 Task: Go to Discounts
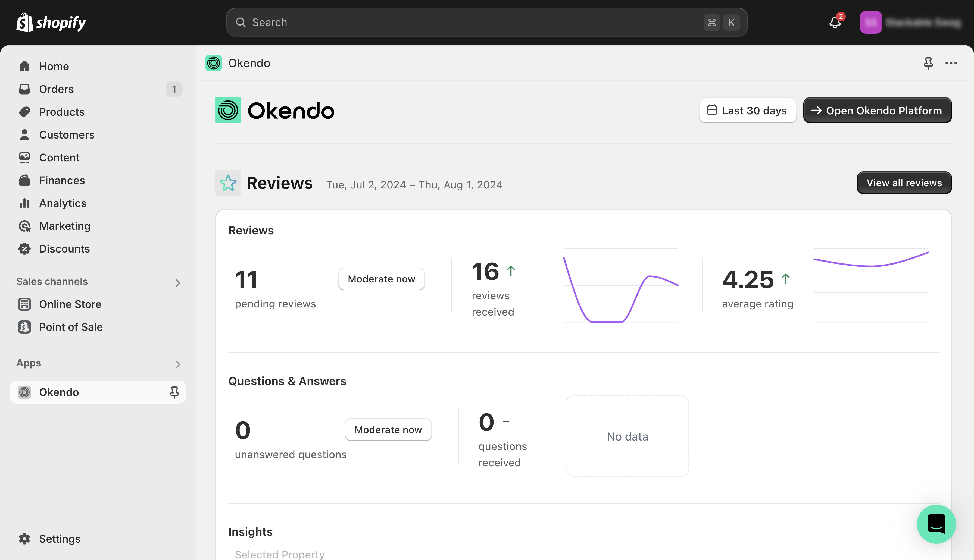coord(98,248)
